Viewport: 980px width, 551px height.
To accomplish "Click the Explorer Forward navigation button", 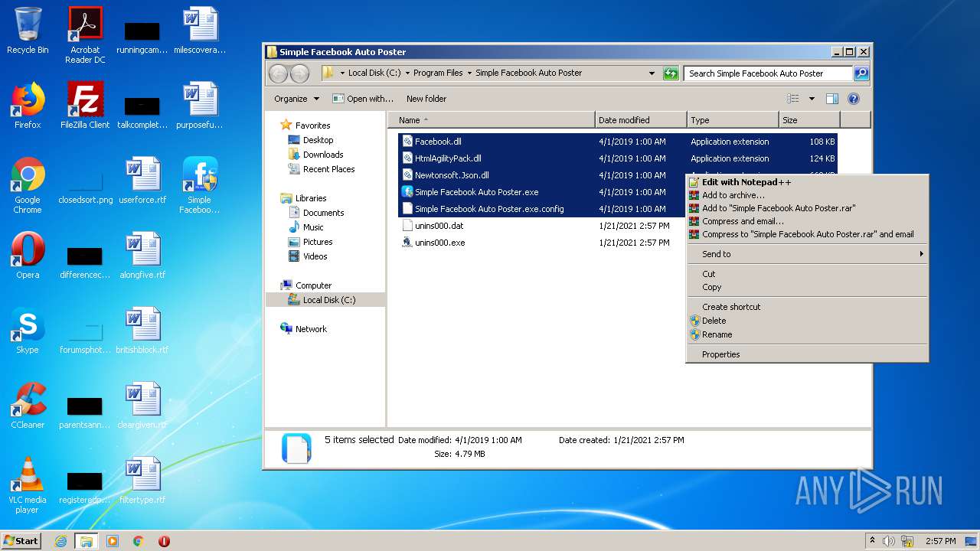I will point(299,73).
